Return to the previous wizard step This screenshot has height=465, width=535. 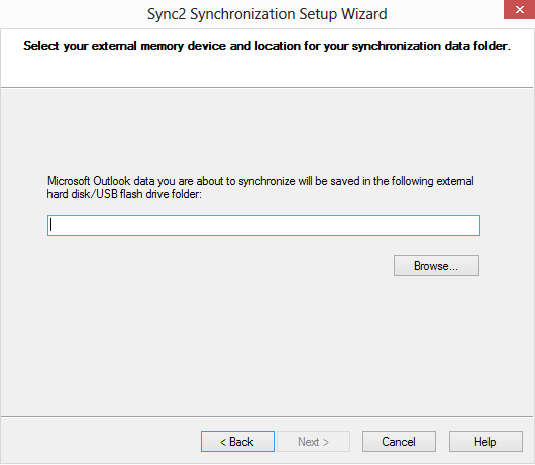(x=238, y=441)
